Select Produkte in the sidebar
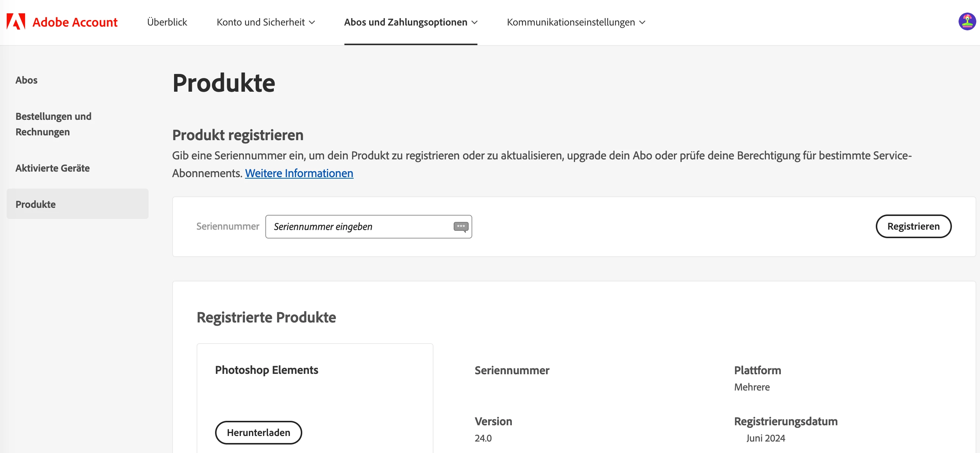Viewport: 980px width, 453px height. pyautogui.click(x=35, y=204)
